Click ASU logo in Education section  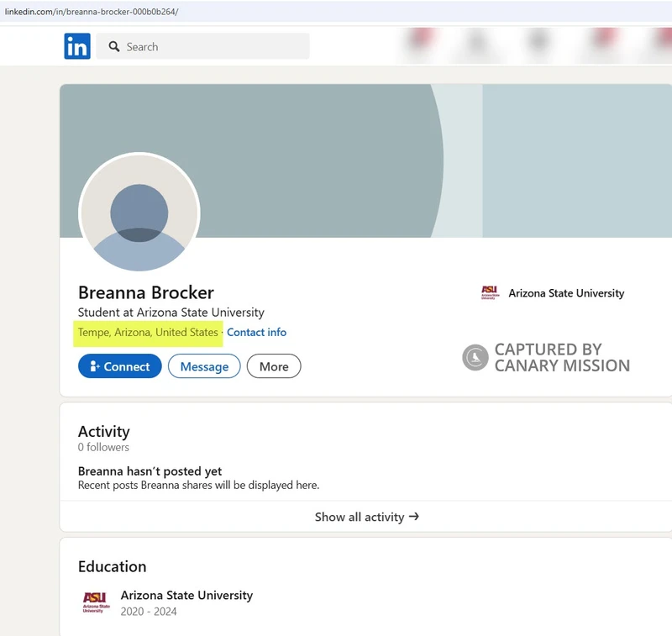pos(97,602)
